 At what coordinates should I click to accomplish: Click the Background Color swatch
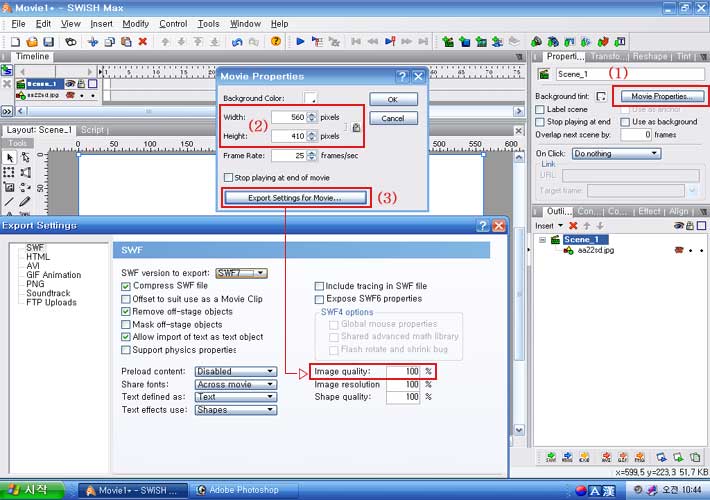coord(311,98)
